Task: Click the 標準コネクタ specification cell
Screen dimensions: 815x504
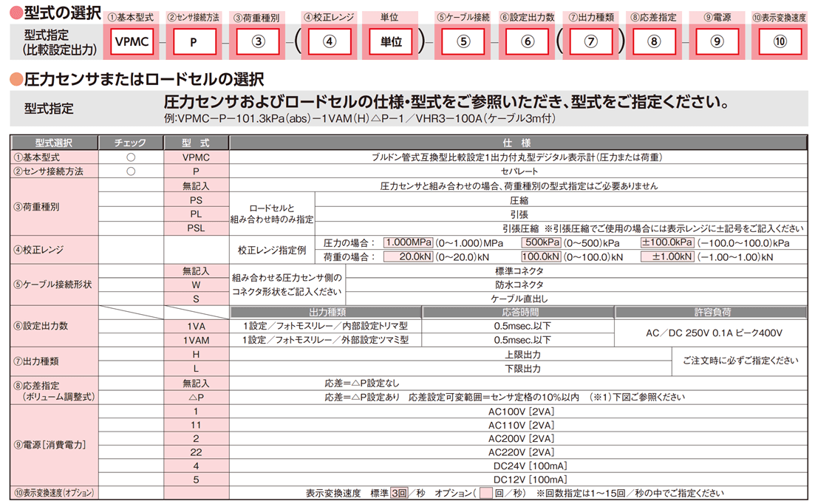Action: coord(576,270)
